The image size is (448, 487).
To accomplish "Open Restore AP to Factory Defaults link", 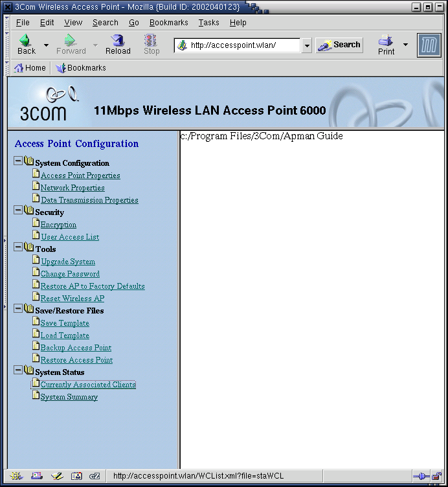I will [93, 286].
